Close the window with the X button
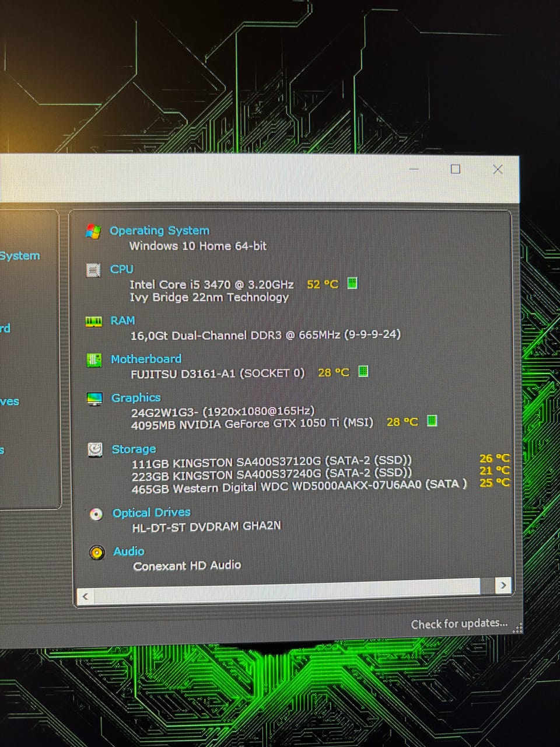560x747 pixels. click(498, 169)
